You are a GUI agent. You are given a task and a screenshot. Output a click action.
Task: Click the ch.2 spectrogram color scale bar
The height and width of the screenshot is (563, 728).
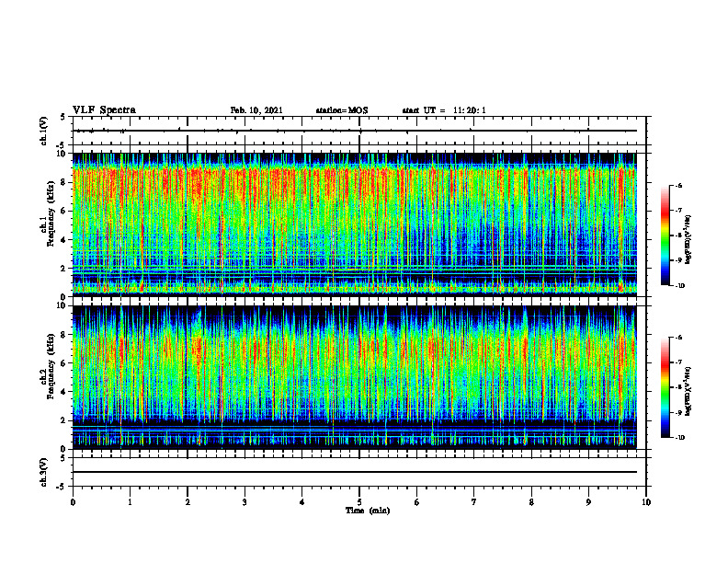(x=665, y=387)
